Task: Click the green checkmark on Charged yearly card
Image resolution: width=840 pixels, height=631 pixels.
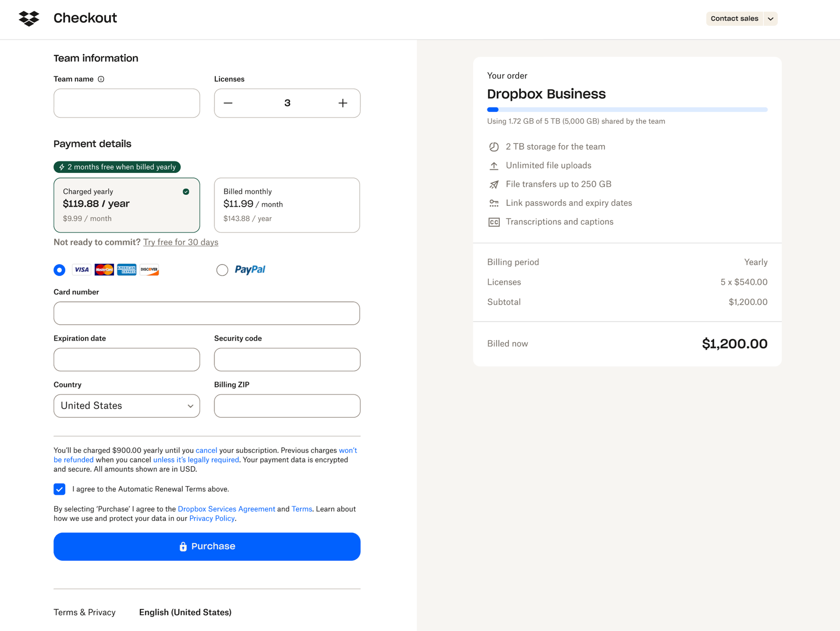Action: point(186,192)
